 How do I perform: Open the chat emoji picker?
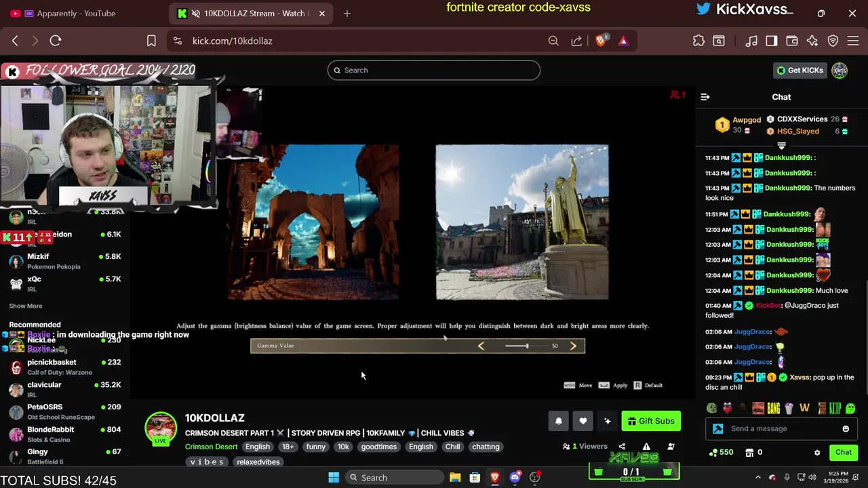point(846,428)
